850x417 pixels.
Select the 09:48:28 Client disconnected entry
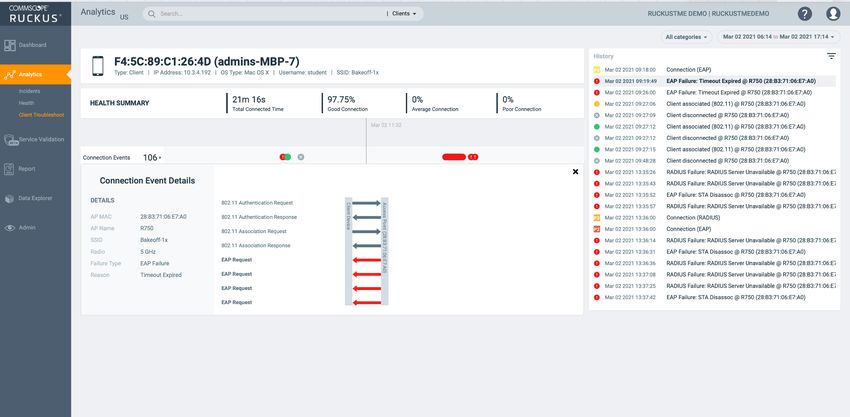click(714, 161)
